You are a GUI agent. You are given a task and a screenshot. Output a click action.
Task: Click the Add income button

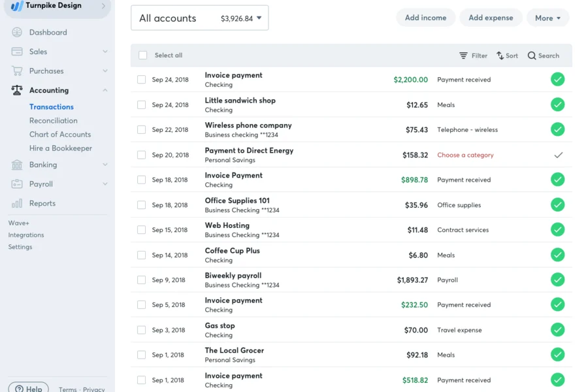(x=425, y=18)
